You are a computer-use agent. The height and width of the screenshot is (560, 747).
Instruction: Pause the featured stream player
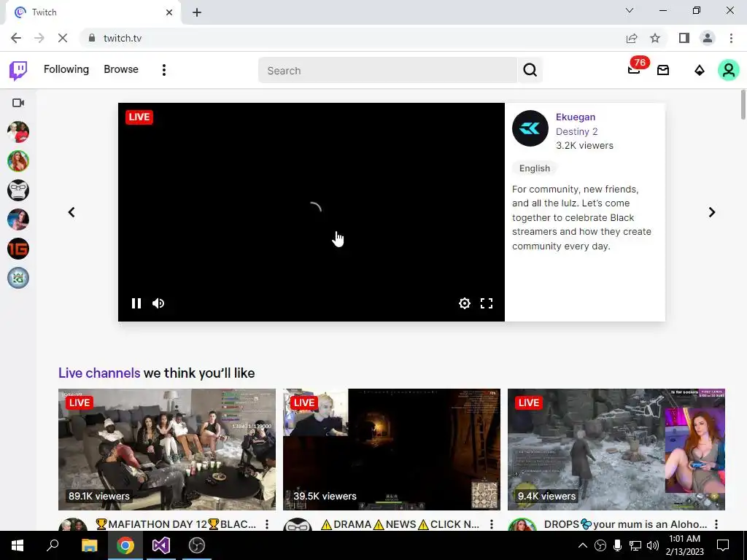point(136,303)
